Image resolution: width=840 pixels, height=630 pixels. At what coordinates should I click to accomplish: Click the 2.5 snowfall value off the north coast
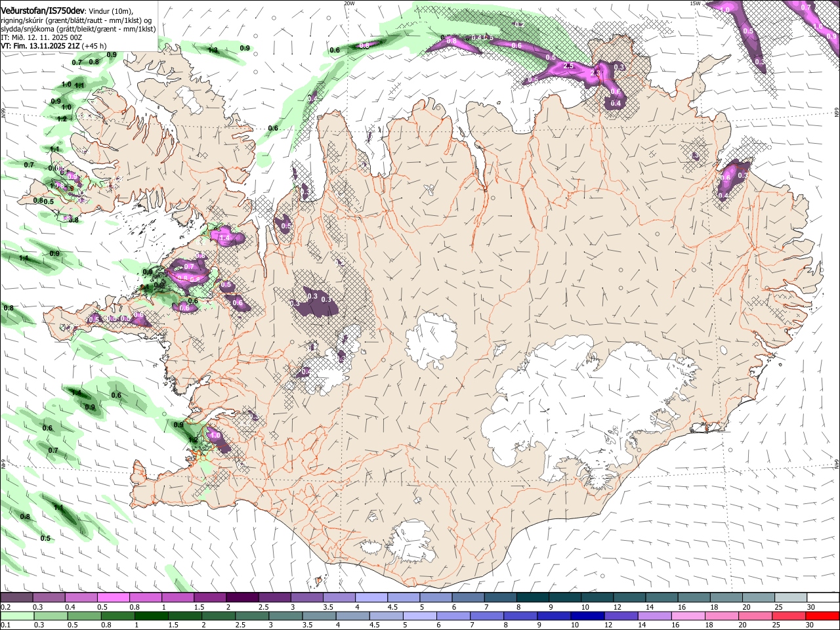(x=569, y=66)
